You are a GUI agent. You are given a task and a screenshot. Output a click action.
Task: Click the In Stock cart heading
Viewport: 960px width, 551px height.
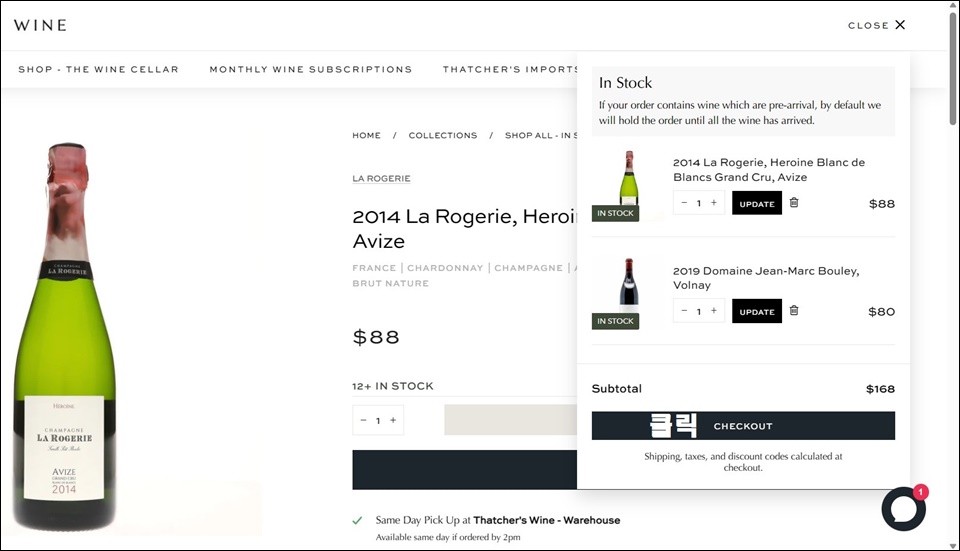625,83
